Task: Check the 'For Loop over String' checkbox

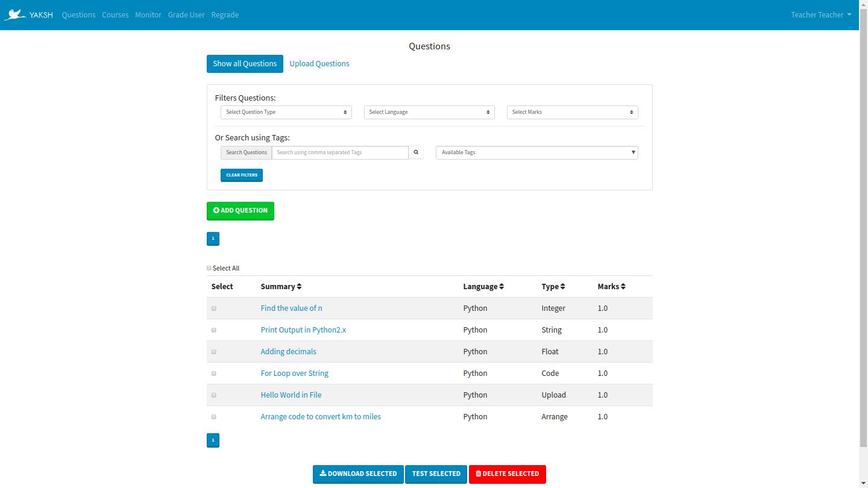Action: point(214,374)
